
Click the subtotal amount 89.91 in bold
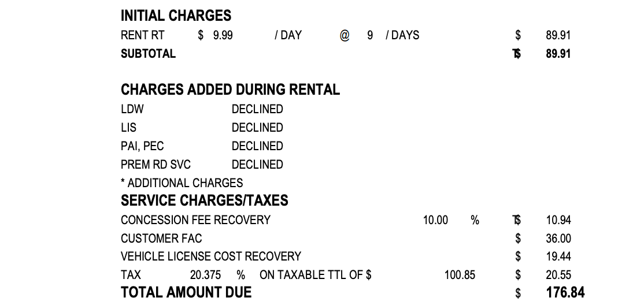point(558,54)
